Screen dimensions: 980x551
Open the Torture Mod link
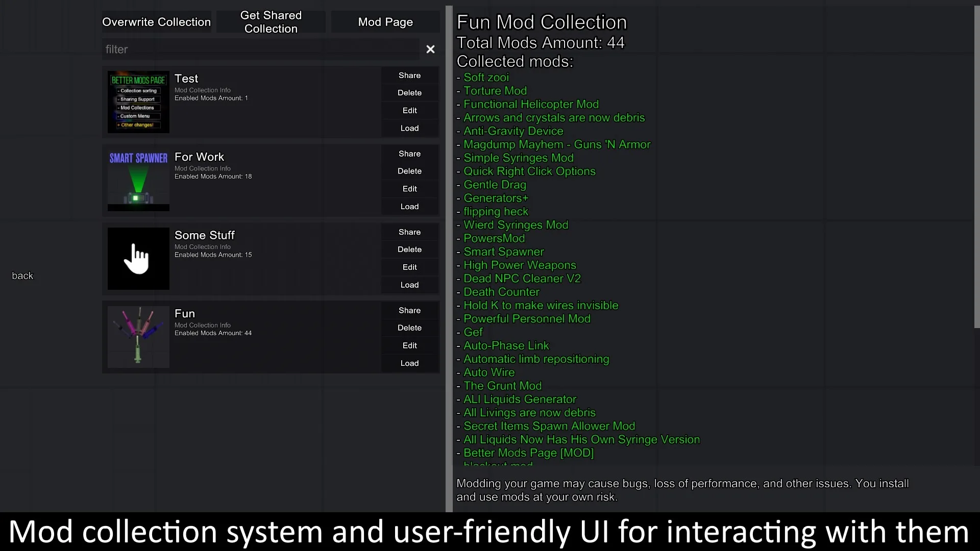(x=495, y=91)
